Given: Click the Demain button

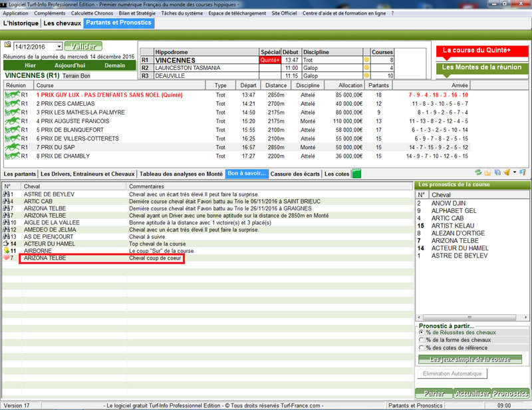Looking at the screenshot, I should tap(114, 66).
